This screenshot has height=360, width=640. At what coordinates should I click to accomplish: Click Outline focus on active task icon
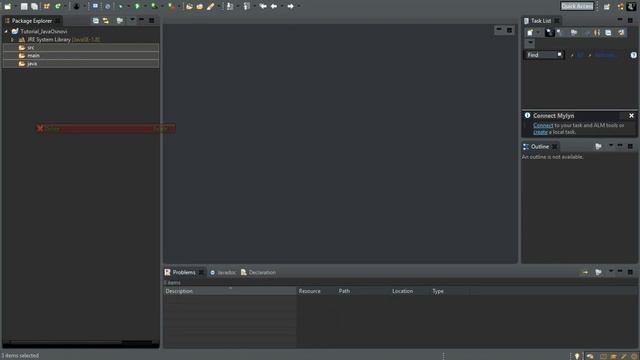point(598,147)
